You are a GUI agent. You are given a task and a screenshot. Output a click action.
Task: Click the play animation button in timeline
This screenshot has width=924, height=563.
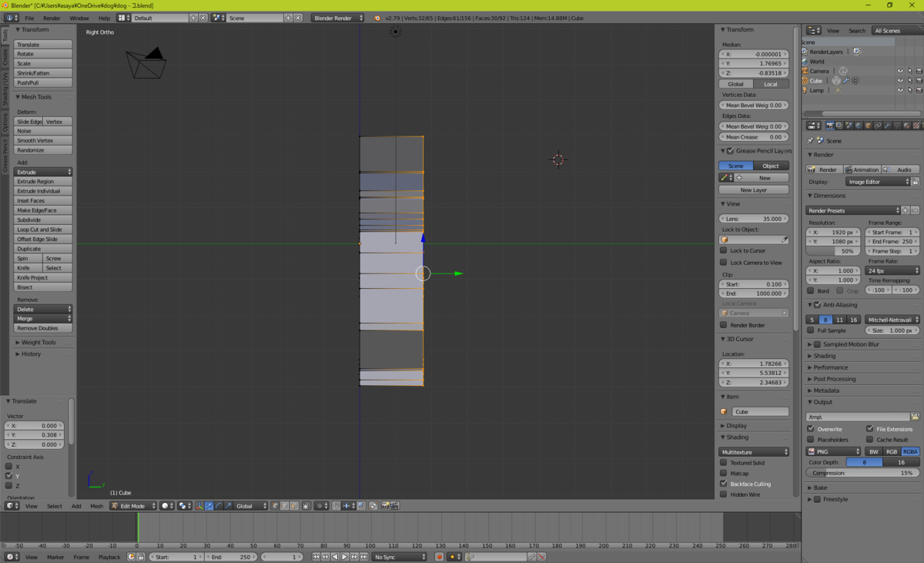(x=344, y=557)
